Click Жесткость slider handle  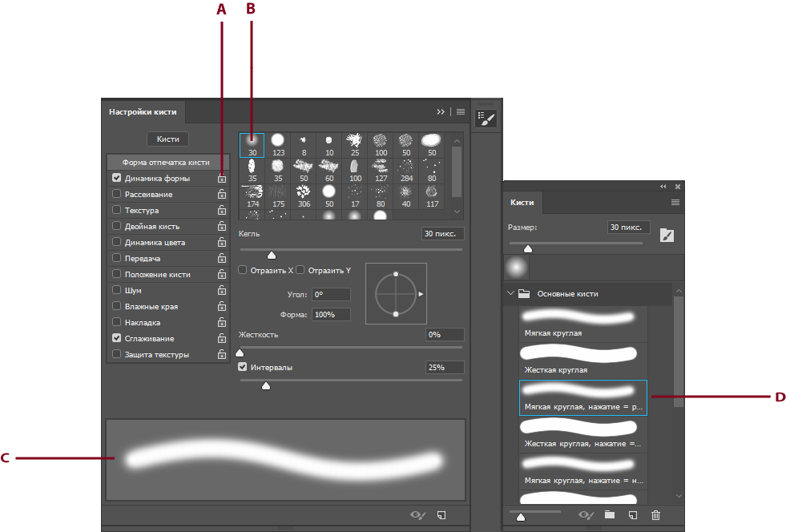[240, 353]
